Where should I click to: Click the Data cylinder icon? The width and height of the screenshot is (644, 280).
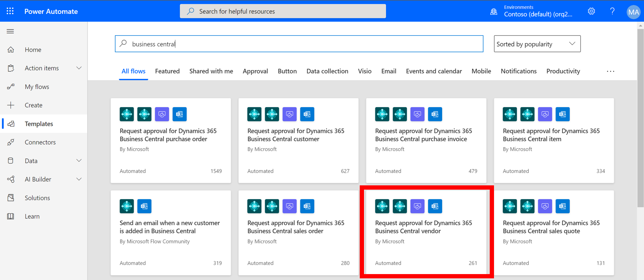coord(11,161)
